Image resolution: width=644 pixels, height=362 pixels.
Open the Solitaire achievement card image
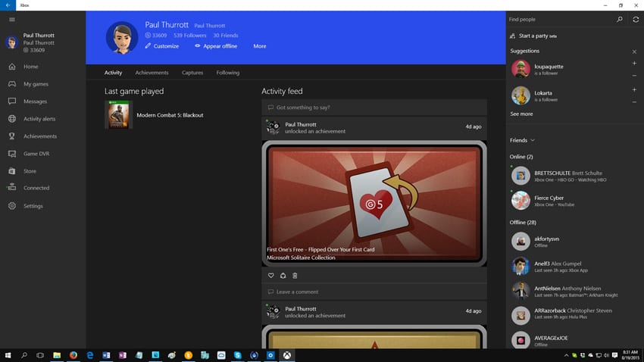click(x=374, y=203)
